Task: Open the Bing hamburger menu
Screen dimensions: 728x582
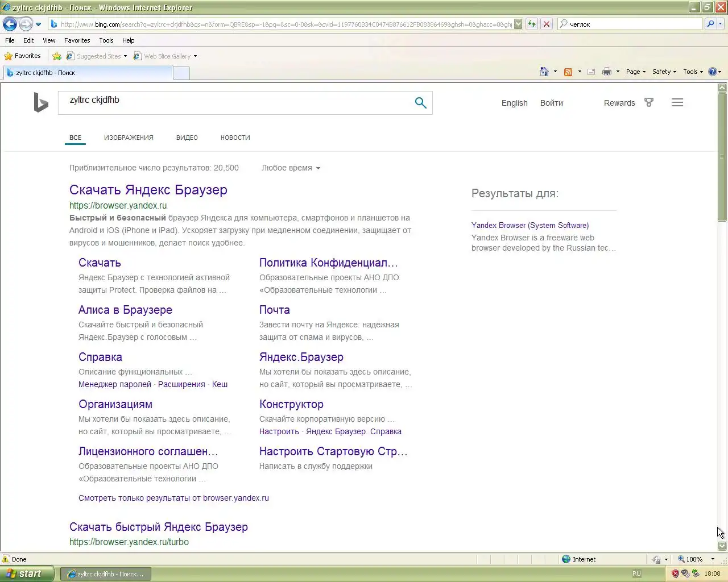Action: (677, 103)
